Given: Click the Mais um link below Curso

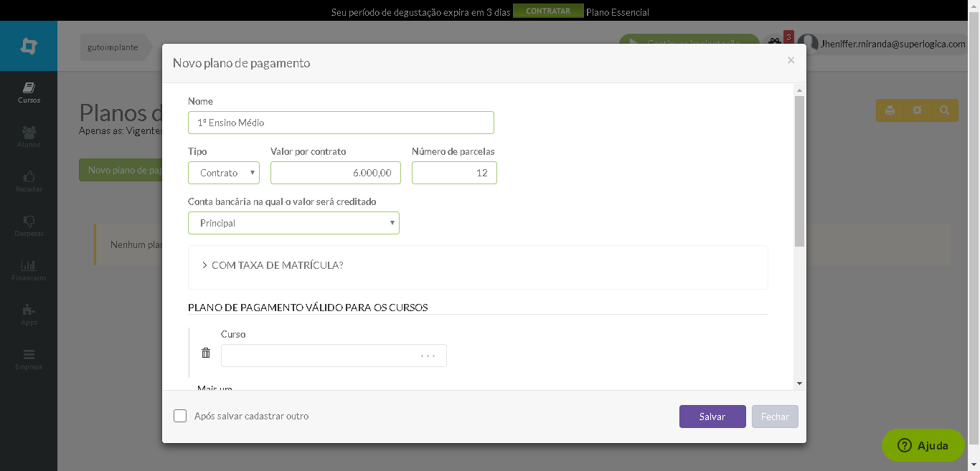Looking at the screenshot, I should (x=215, y=388).
